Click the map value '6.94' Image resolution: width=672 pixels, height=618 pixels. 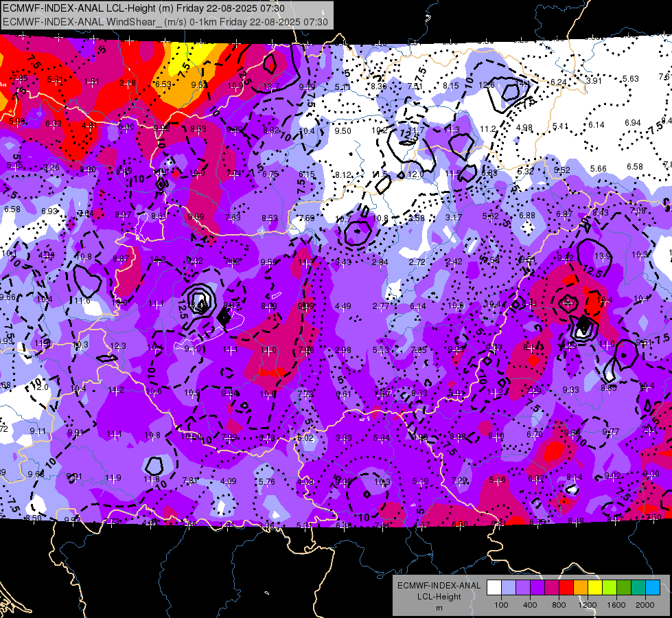(x=633, y=123)
